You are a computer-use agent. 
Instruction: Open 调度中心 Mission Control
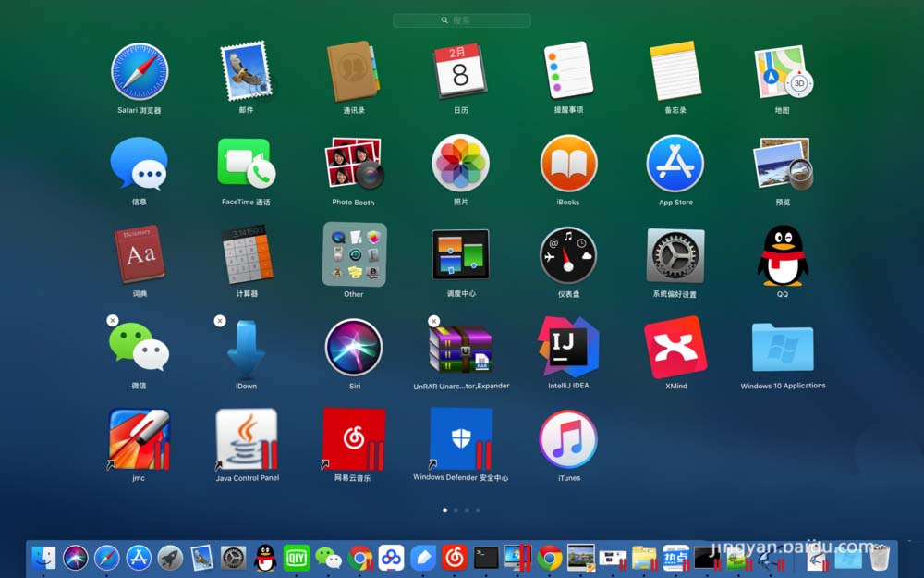460,254
